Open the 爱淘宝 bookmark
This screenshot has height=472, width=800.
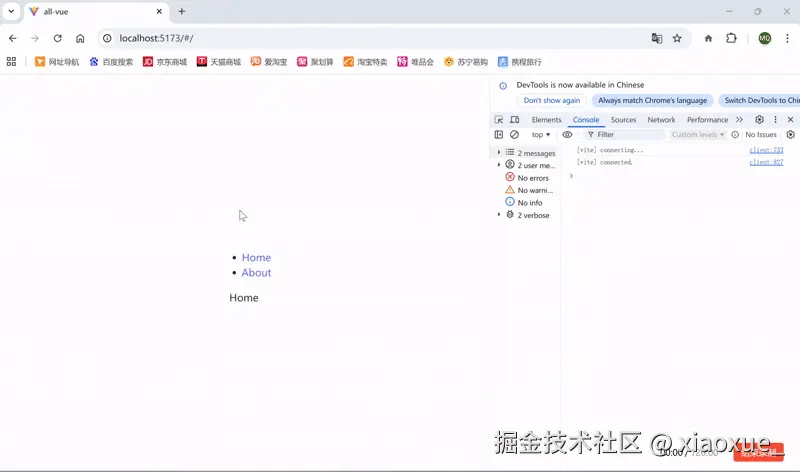pyautogui.click(x=269, y=62)
